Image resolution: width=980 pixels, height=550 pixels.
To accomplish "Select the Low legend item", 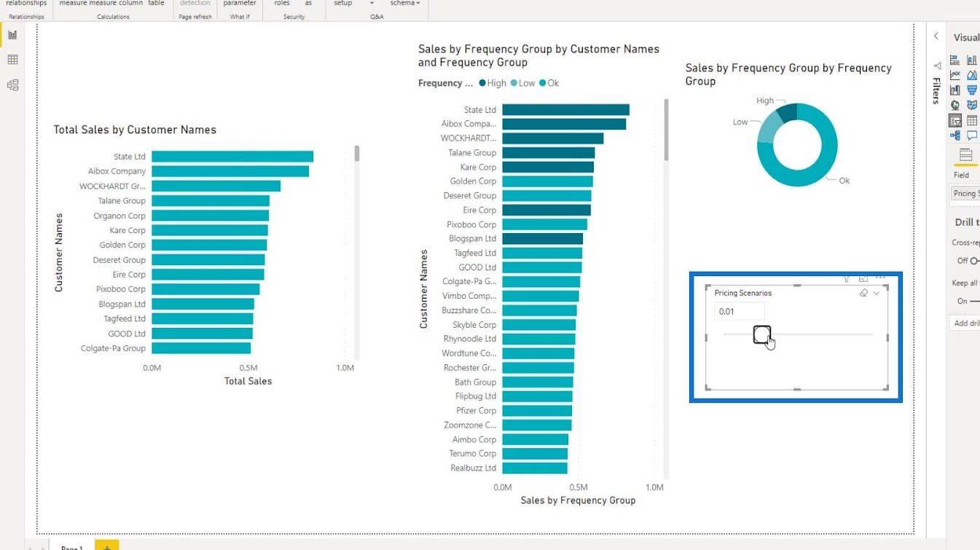I will (x=523, y=83).
